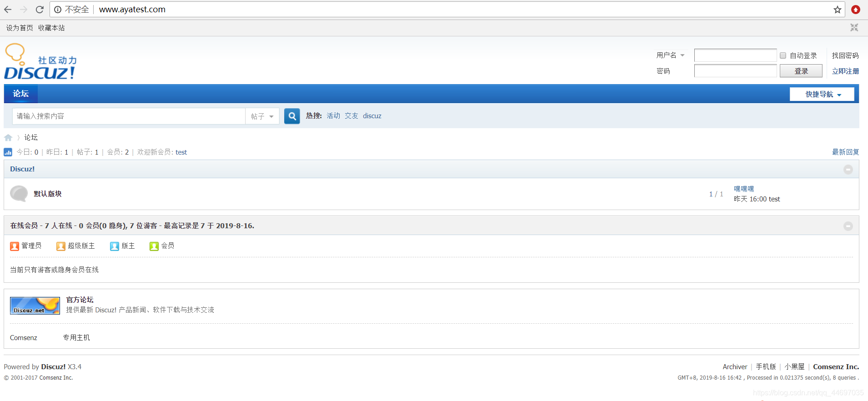Click the home breadcrumb icon
Screen dimensions: 868x401
tap(8, 138)
